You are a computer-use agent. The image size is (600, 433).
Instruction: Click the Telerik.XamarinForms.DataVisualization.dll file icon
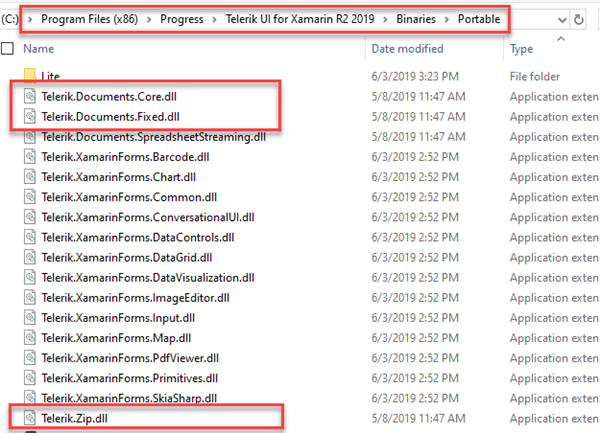[x=30, y=277]
